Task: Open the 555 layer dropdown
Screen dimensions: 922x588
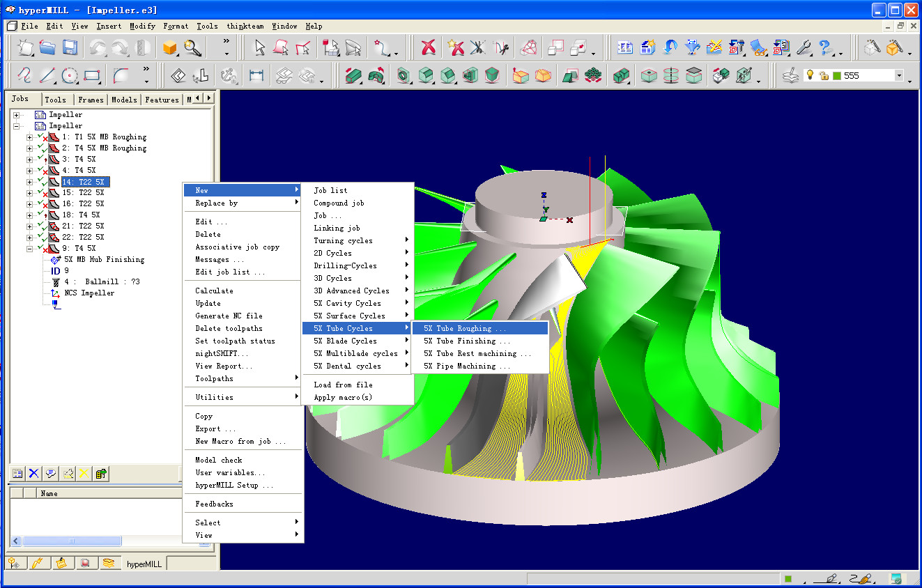Action: [x=899, y=75]
